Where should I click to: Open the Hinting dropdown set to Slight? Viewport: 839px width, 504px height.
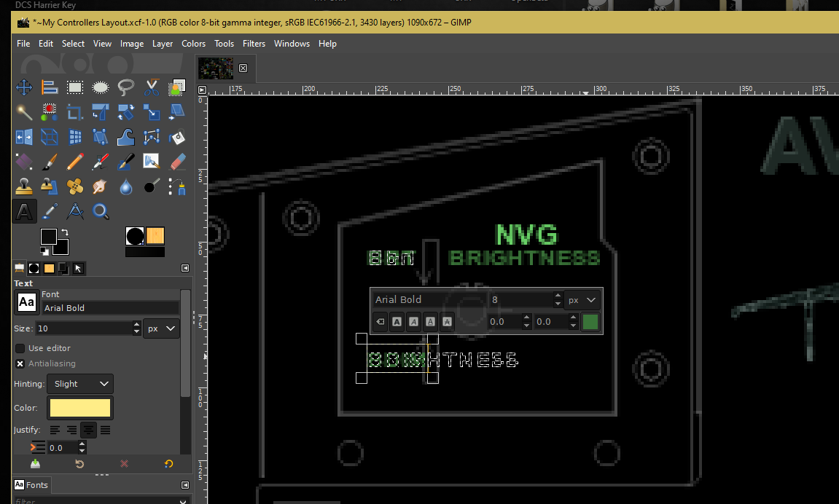point(79,384)
